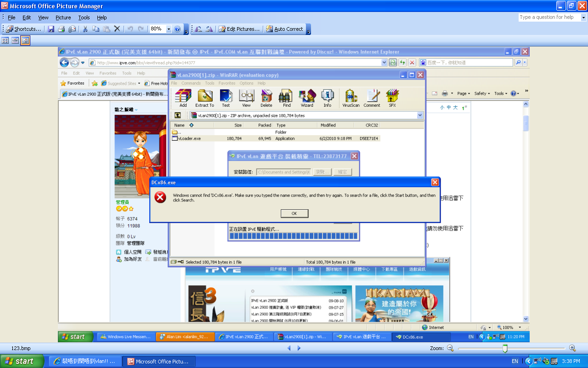Open the Edit menu of Picture Manager

tap(27, 17)
